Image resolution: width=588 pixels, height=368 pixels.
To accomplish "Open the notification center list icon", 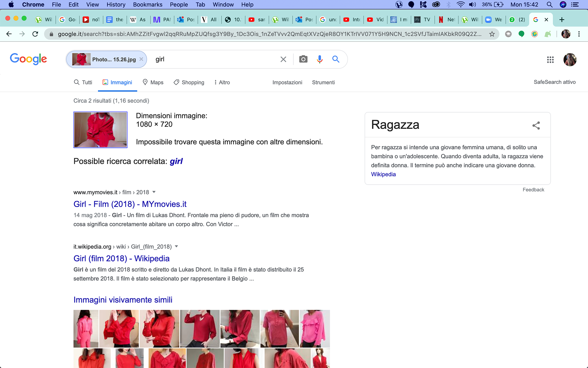I will click(x=575, y=5).
